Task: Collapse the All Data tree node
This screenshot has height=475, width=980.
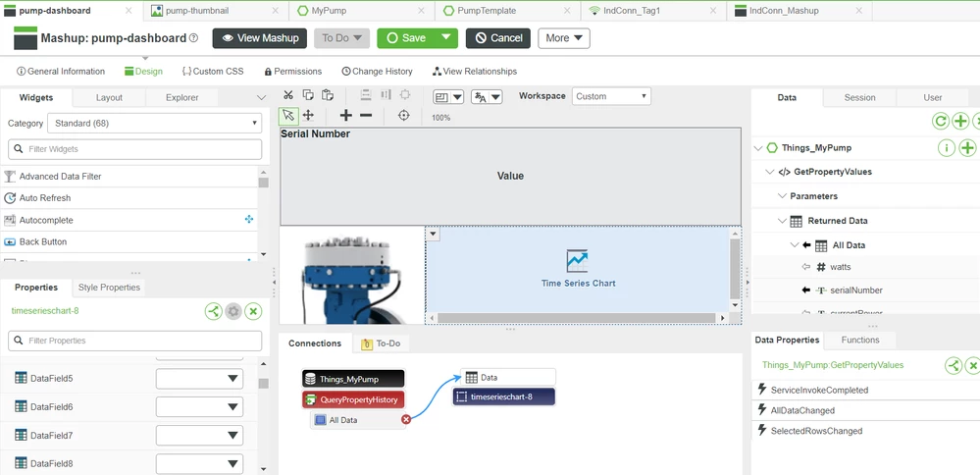Action: (795, 245)
